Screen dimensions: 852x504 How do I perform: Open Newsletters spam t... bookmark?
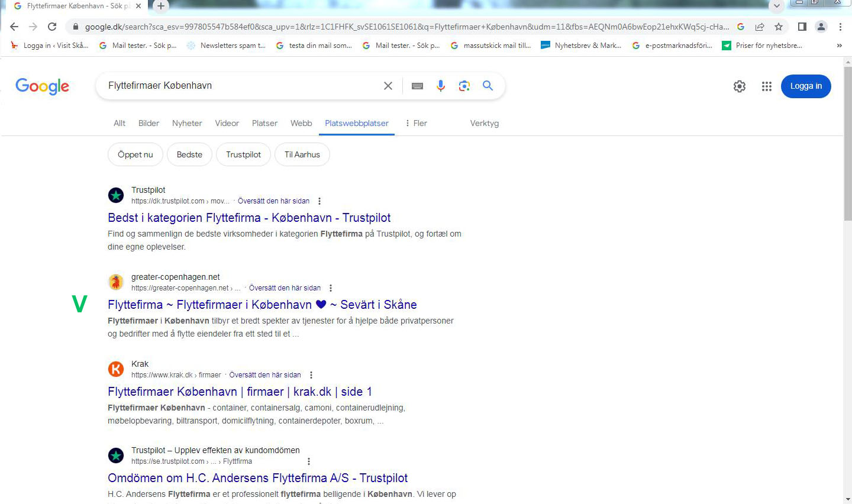(226, 46)
